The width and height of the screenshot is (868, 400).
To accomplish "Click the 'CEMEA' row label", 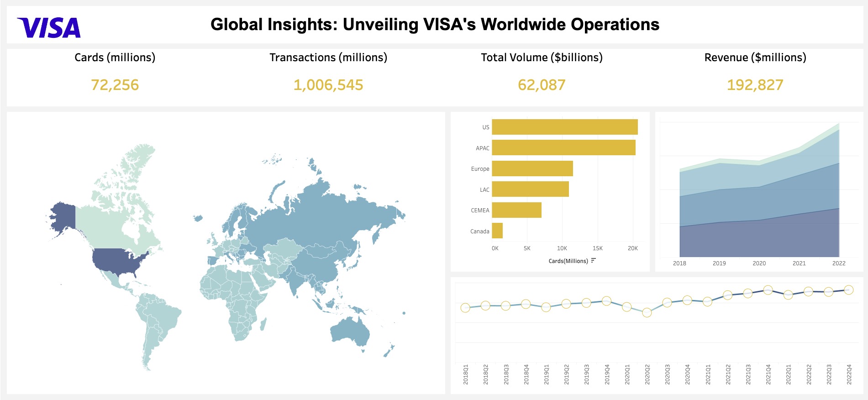I will 480,211.
